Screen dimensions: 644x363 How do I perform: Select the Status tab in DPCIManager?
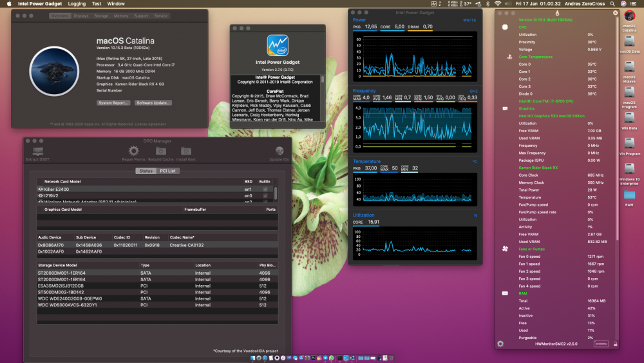click(x=146, y=171)
